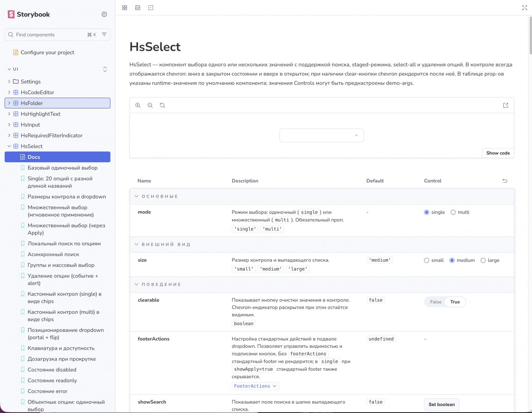532x413 pixels.
Task: Click the Settings folder icon
Action: pyautogui.click(x=16, y=82)
